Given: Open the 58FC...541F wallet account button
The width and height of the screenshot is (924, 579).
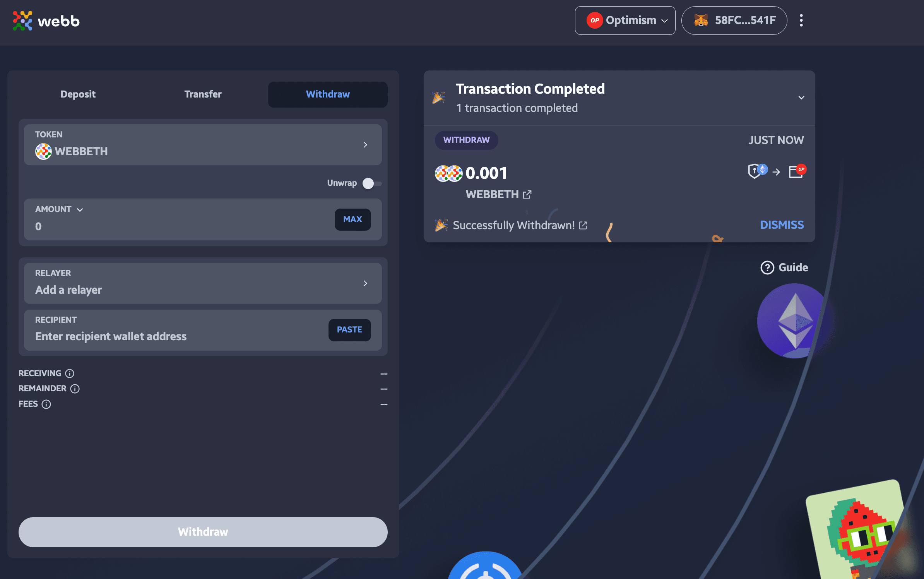Looking at the screenshot, I should (734, 21).
